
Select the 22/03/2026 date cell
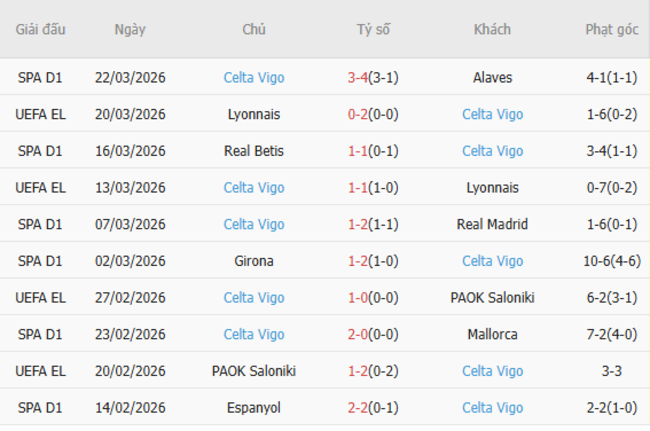[x=130, y=77]
